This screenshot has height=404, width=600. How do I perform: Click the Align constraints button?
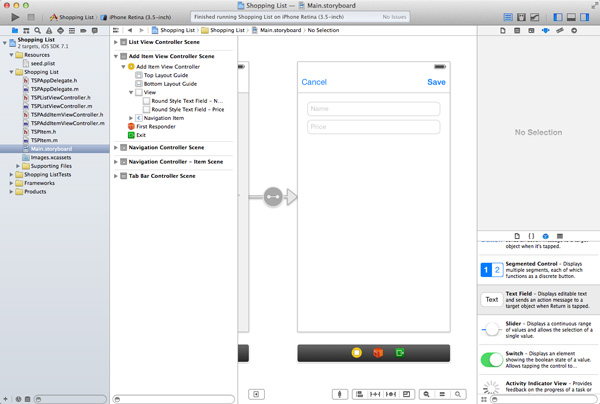tap(360, 394)
